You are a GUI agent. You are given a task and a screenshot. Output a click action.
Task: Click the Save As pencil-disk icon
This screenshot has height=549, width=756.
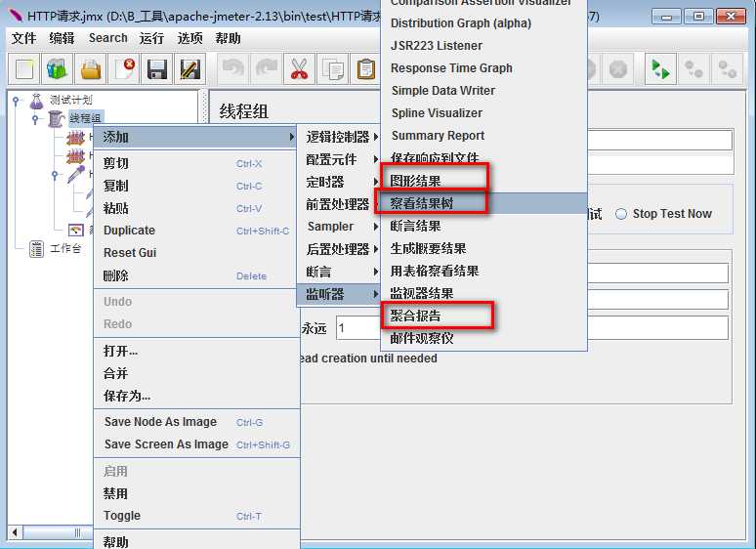pos(189,69)
